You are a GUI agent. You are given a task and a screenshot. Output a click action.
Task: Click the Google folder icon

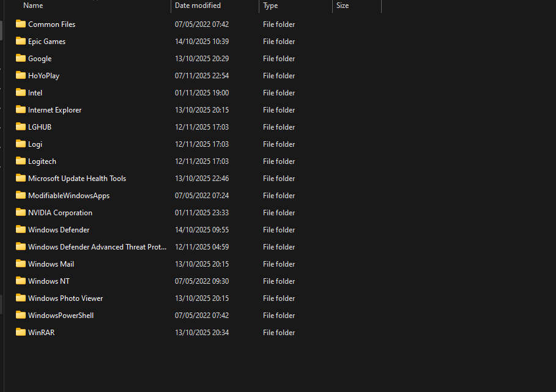21,58
